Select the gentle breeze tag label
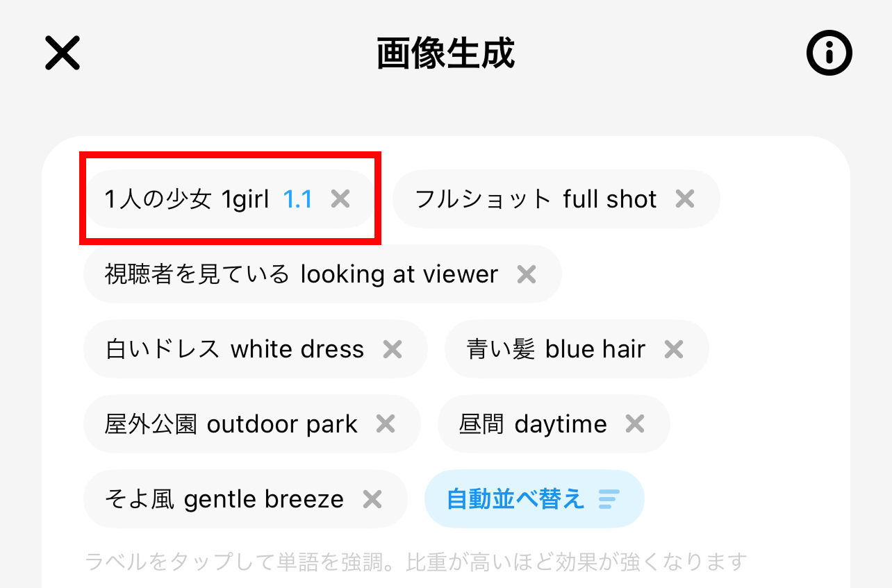 (x=224, y=499)
